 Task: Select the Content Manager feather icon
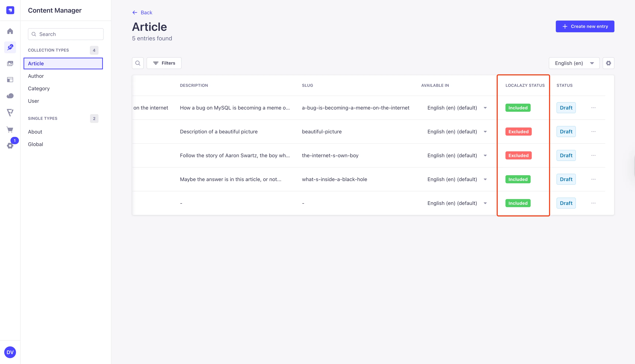tap(10, 47)
